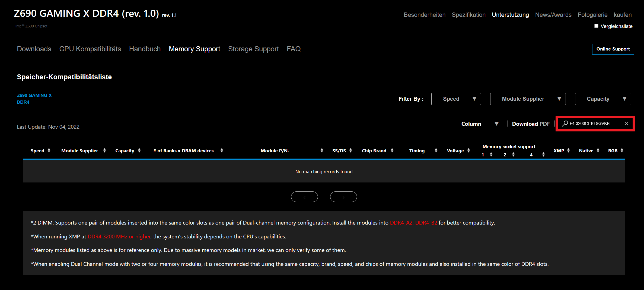
Task: Sort memory socket 1 column arrows
Action: (491, 155)
